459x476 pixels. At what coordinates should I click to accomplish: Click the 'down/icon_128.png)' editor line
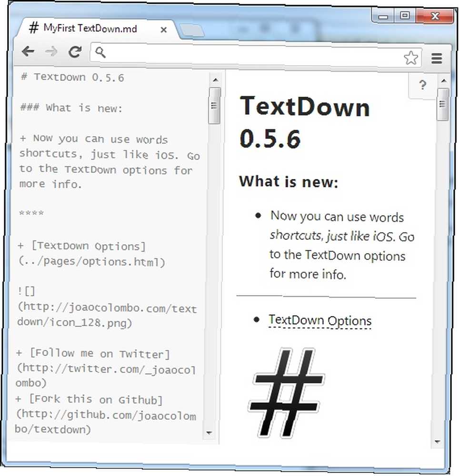pyautogui.click(x=75, y=322)
